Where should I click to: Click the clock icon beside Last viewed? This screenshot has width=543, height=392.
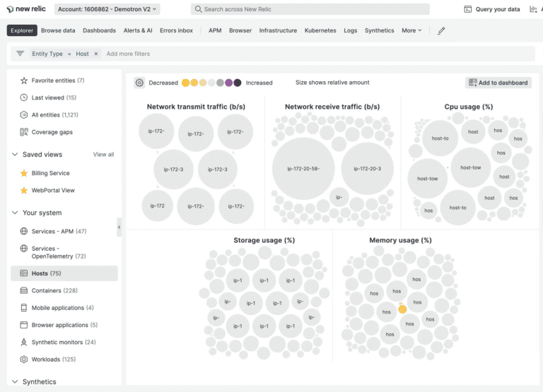pos(23,97)
